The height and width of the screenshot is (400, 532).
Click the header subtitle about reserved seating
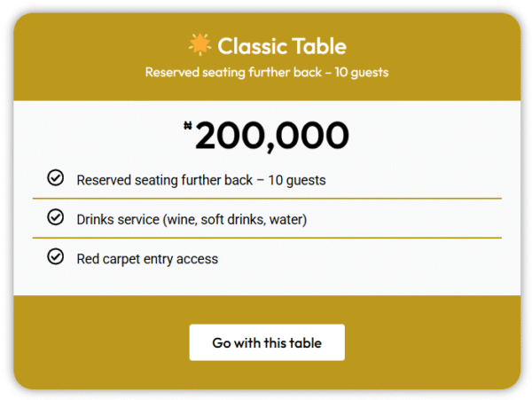tap(267, 72)
